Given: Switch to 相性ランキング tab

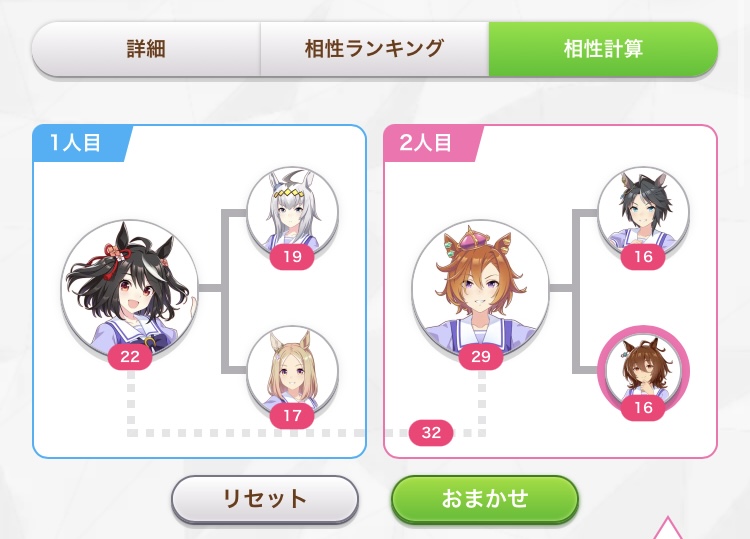Looking at the screenshot, I should pos(375,49).
